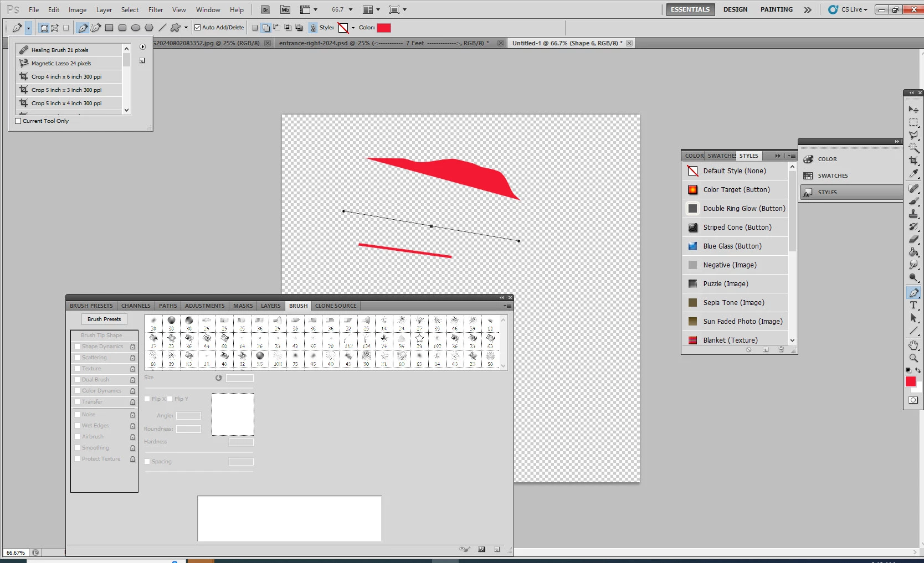The image size is (924, 563).
Task: Open the zoom level 66.7 dropdown
Action: click(x=351, y=9)
